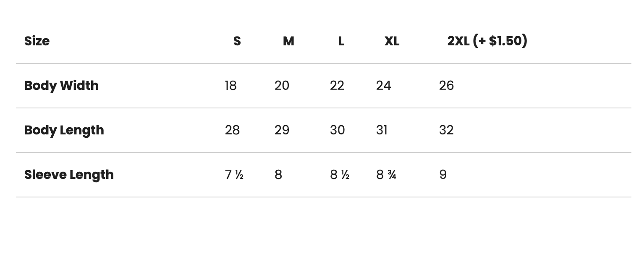Click the Body Width value 26
This screenshot has height=268, width=644.
pyautogui.click(x=446, y=86)
